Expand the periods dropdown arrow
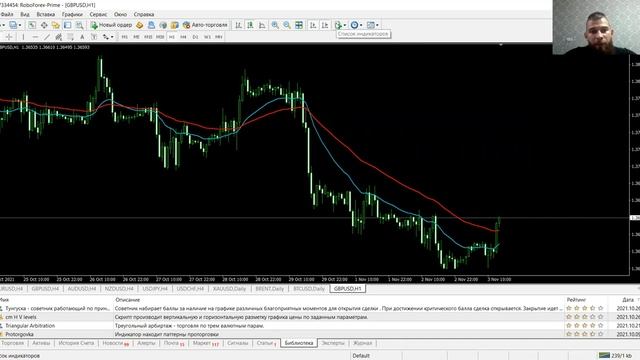Screen dimensions: 640x360 click(x=361, y=25)
